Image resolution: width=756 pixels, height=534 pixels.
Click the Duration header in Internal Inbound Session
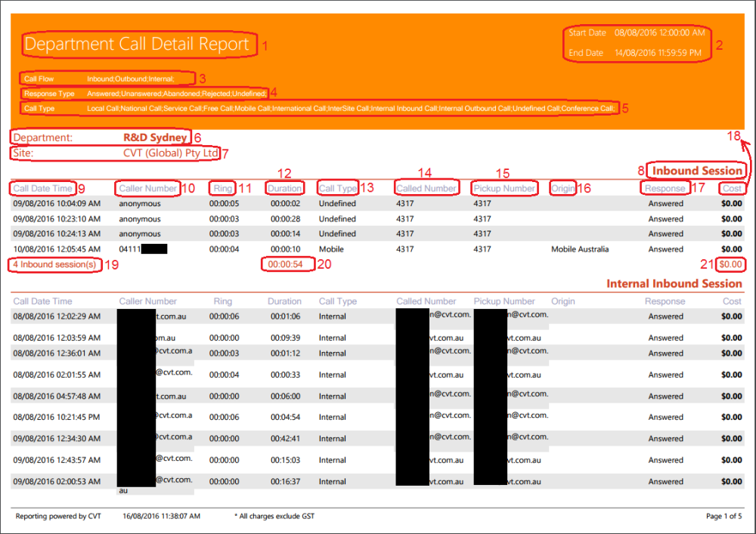[x=284, y=301]
